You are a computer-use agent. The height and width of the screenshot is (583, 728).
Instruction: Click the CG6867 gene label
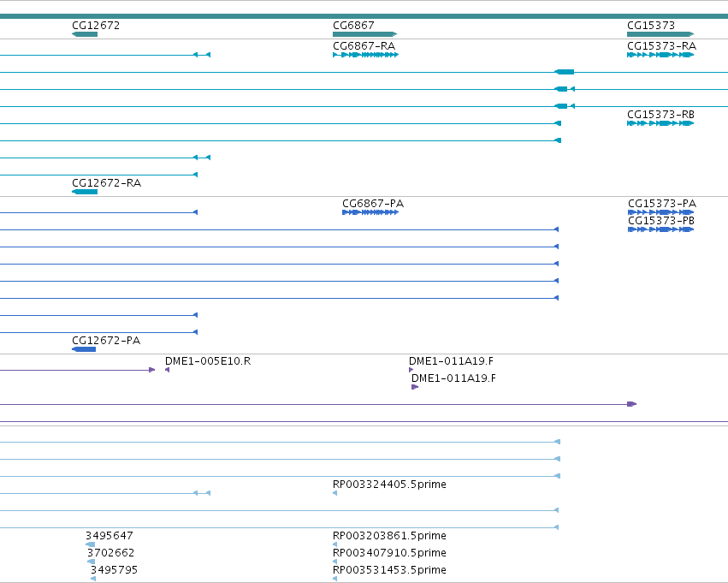353,25
